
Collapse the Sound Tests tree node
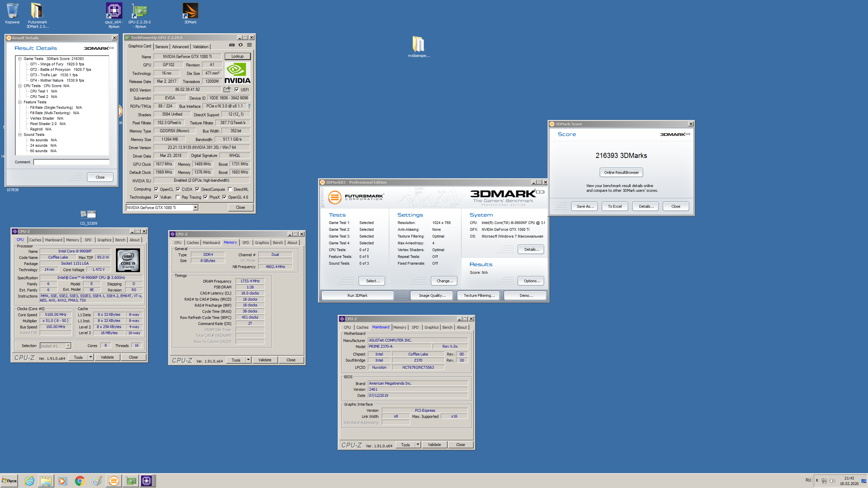click(x=20, y=135)
